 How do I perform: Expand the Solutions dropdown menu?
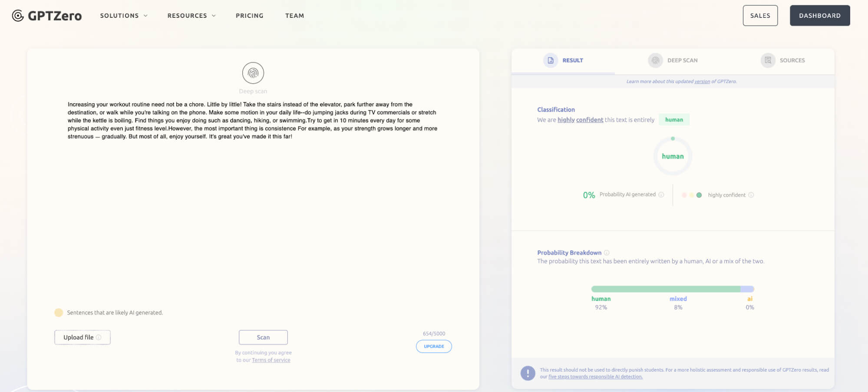pyautogui.click(x=124, y=16)
